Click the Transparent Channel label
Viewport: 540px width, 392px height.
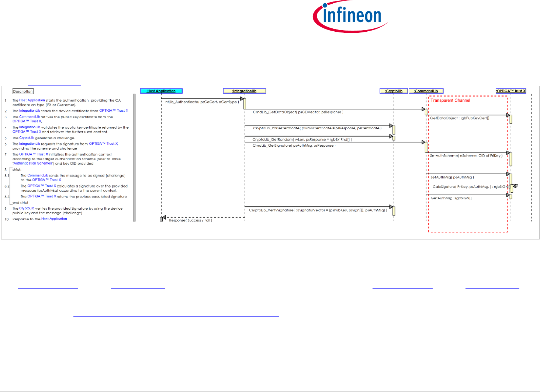[450, 100]
